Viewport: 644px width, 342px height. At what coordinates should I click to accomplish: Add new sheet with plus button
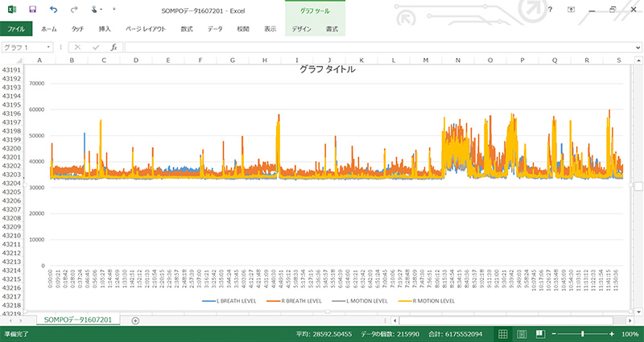(x=135, y=320)
